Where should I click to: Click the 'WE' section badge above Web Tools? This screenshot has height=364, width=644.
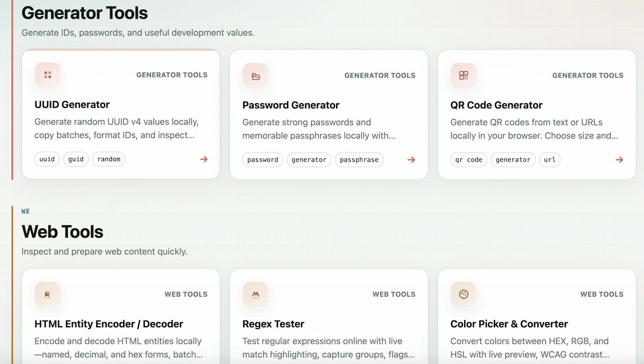[26, 211]
